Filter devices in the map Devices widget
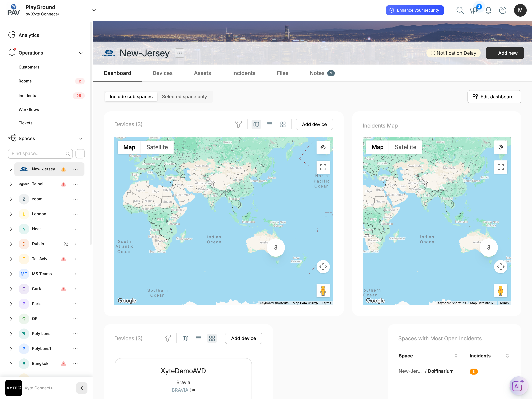 [238, 124]
